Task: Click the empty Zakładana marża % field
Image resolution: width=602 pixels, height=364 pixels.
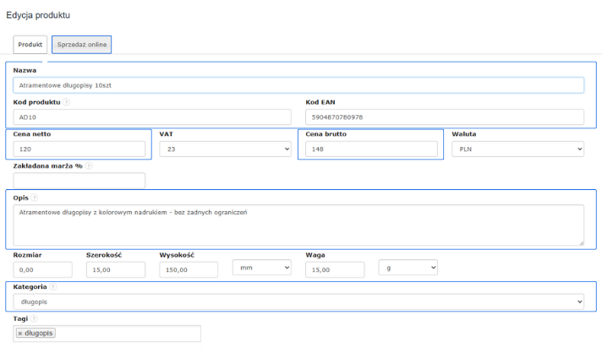Action: tap(79, 181)
